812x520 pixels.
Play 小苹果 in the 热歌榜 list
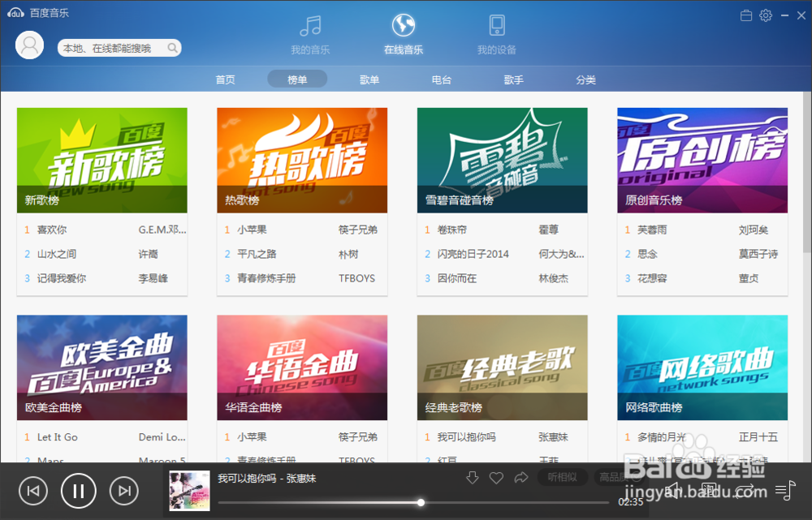252,230
